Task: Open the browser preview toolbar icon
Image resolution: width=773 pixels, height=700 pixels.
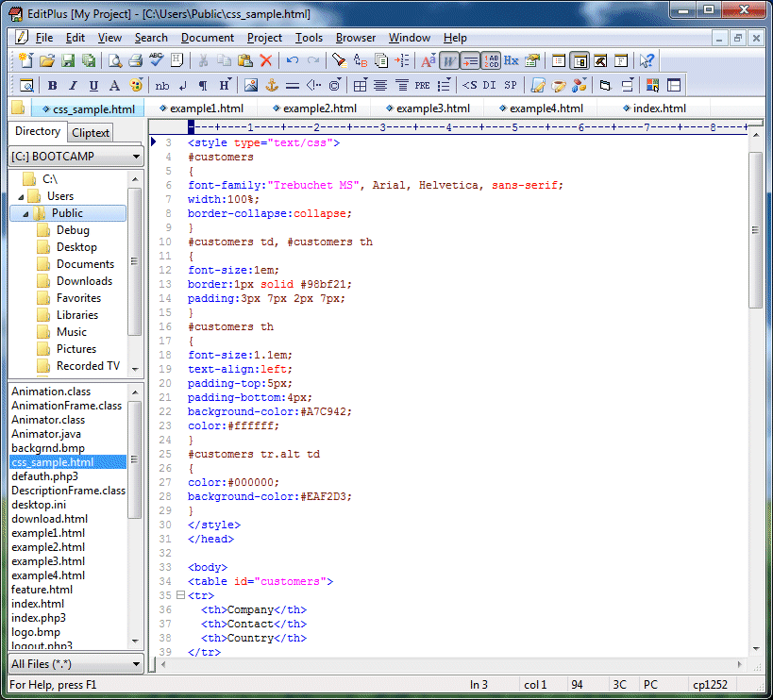Action: point(25,85)
